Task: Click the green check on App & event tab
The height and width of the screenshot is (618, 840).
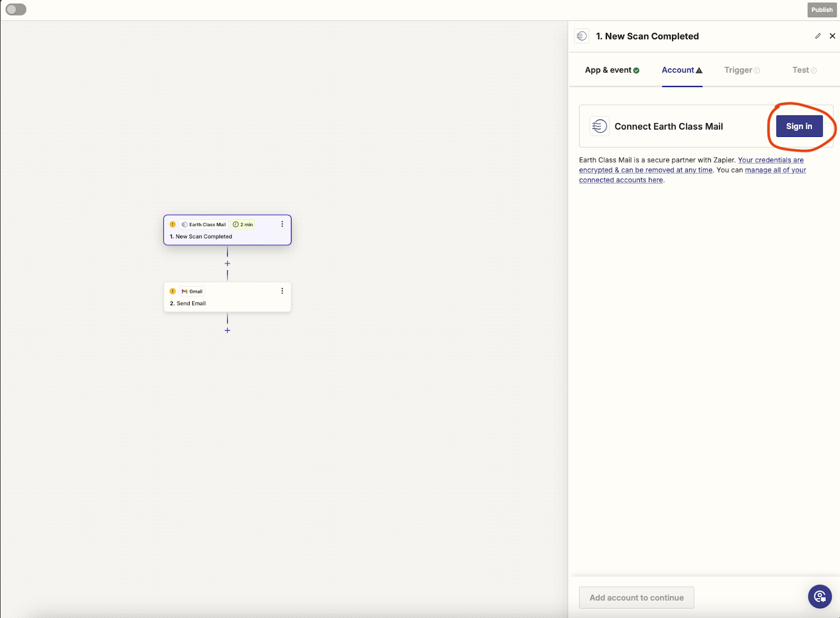Action: pyautogui.click(x=636, y=70)
